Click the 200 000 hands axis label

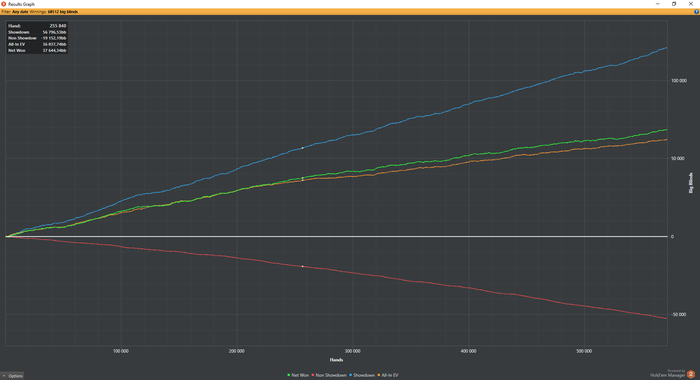pyautogui.click(x=237, y=351)
